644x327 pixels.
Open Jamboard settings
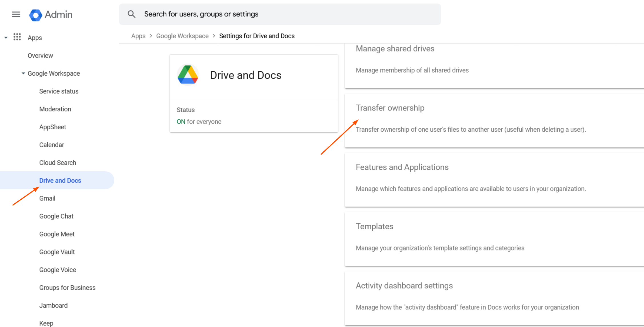(53, 306)
